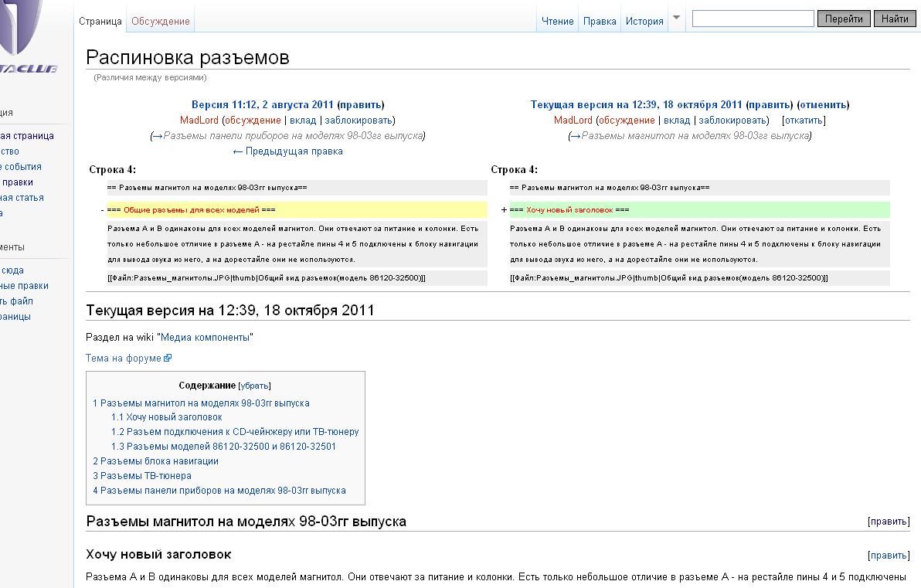This screenshot has width=921, height=588.
Task: Edit the 'Хочу новый заголовок' section
Action: pyautogui.click(x=888, y=556)
